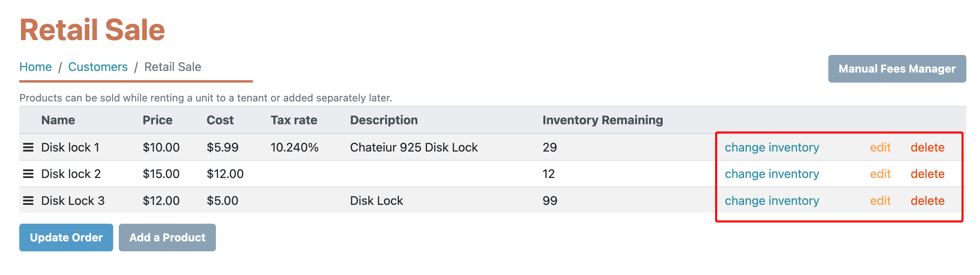Edit the Disk Lock 3 product
Image resolution: width=980 pixels, height=275 pixels.
(880, 201)
